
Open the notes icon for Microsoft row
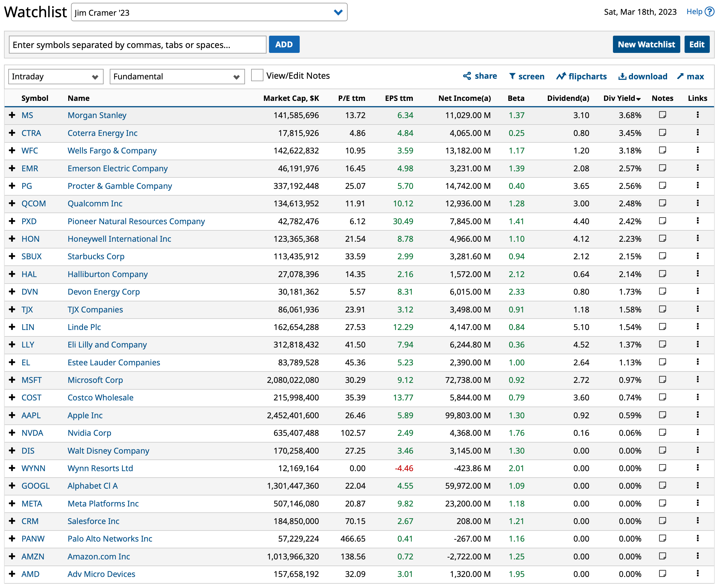coord(662,380)
